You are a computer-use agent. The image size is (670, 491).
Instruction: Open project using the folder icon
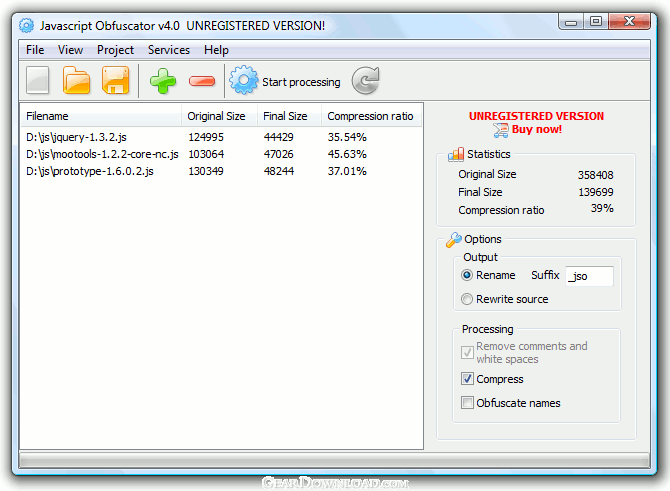tap(76, 80)
